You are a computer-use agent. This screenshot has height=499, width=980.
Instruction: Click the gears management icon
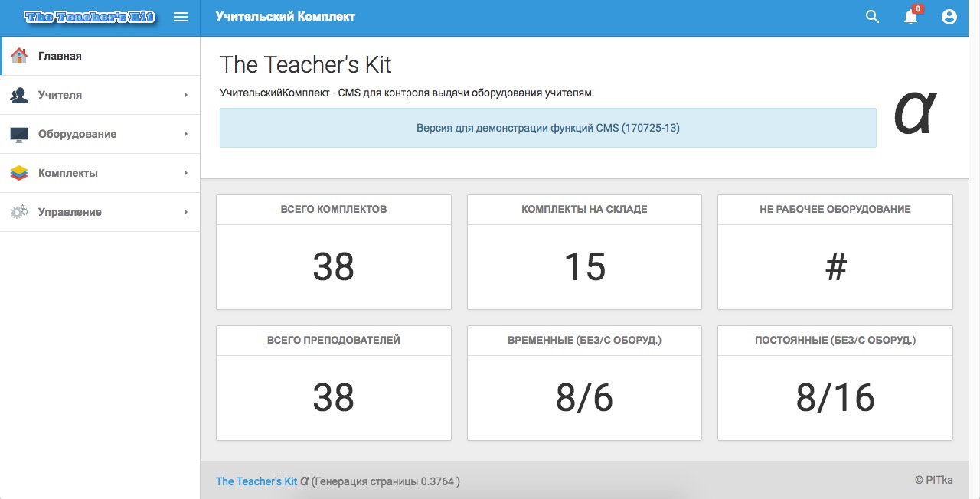tap(19, 212)
